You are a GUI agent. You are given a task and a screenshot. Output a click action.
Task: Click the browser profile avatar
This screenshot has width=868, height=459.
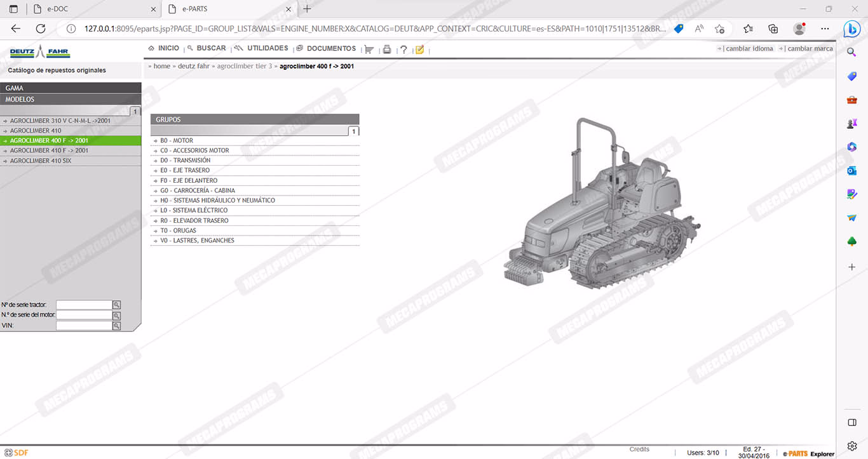pos(799,29)
